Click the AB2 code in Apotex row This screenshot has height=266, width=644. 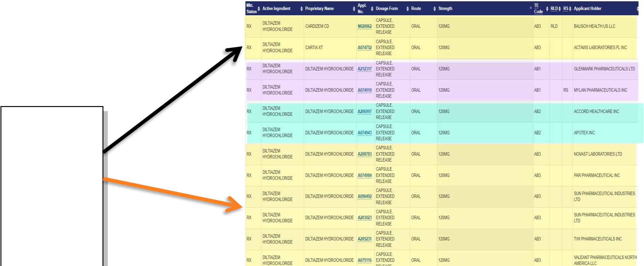pos(537,133)
